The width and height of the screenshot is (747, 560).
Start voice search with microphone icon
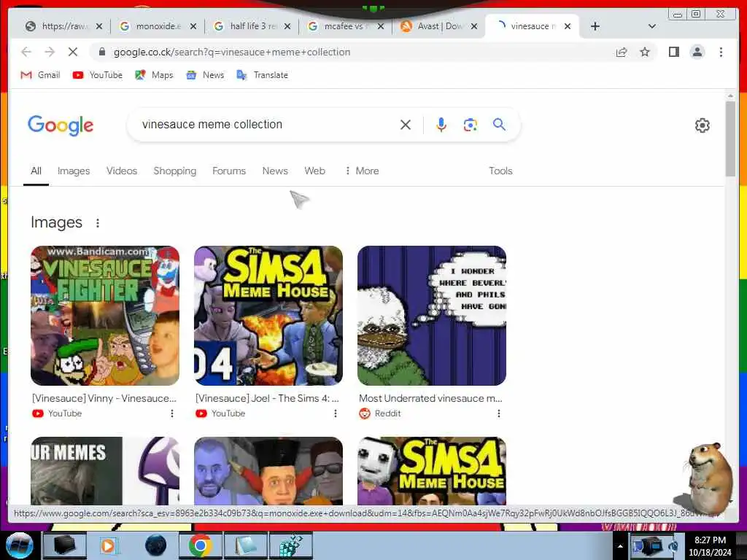pyautogui.click(x=441, y=125)
